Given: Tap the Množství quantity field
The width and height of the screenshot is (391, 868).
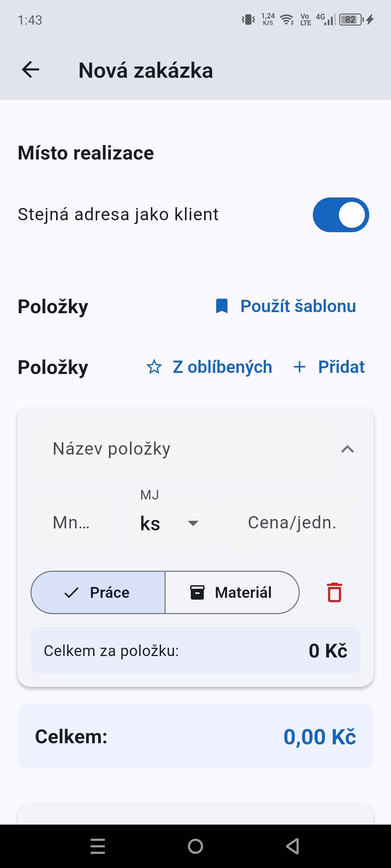Looking at the screenshot, I should (x=75, y=523).
